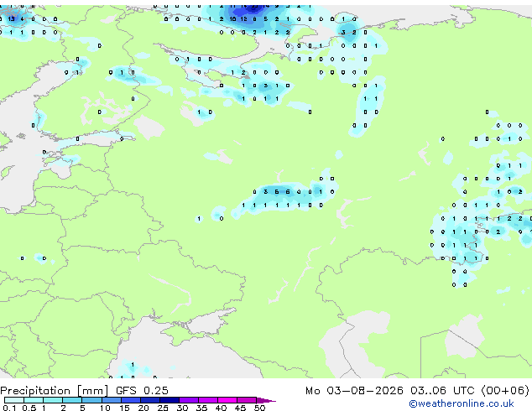
Task: Pick the 25–30 mm navy legend swatch
Action: (170, 400)
